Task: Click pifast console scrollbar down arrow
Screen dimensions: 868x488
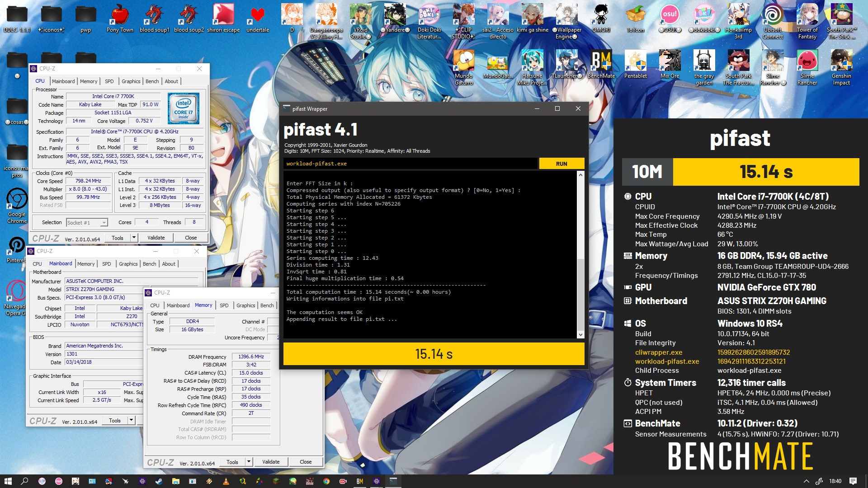Action: click(x=580, y=334)
